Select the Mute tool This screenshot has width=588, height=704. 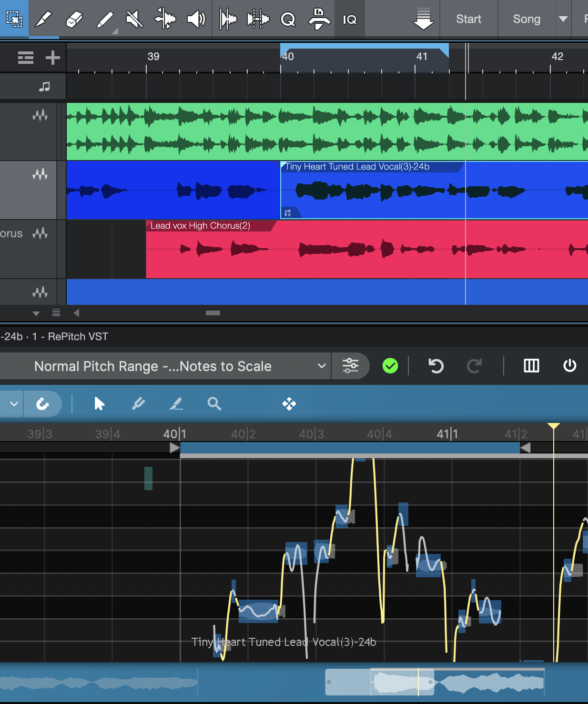pyautogui.click(x=134, y=20)
